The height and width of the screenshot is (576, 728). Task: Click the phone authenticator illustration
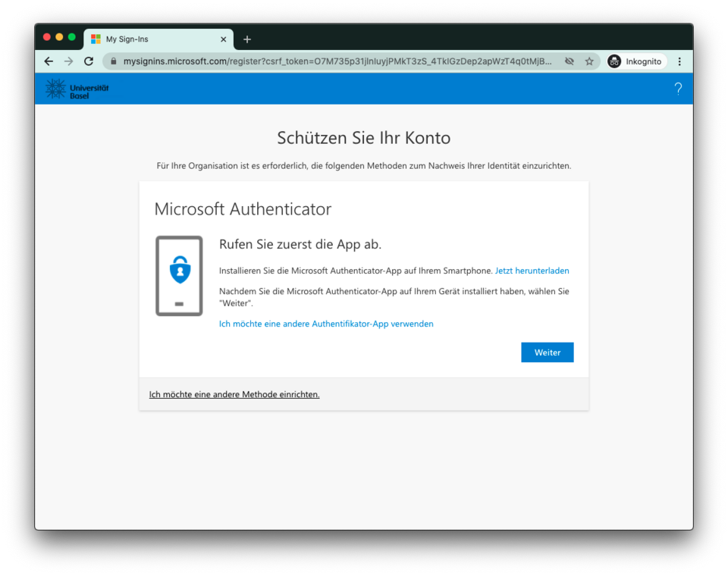click(179, 276)
